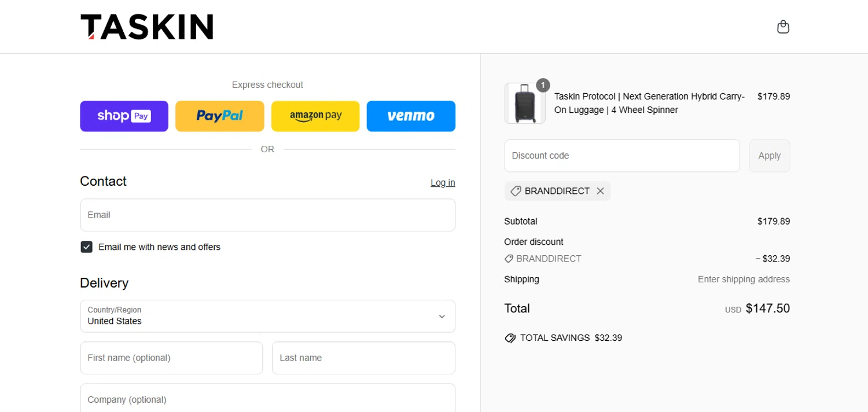Focus the Company (optional) field
Image resolution: width=868 pixels, height=412 pixels.
pyautogui.click(x=267, y=398)
